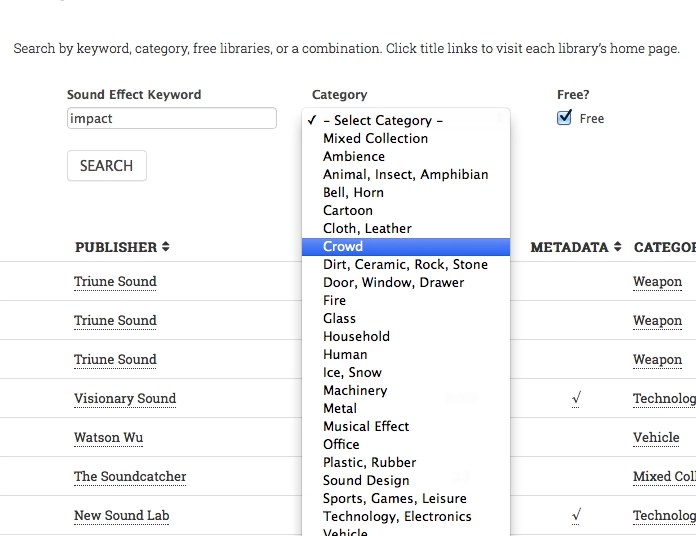The height and width of the screenshot is (536, 696).
Task: Click the PUBLISHER column header text
Action: pos(116,247)
